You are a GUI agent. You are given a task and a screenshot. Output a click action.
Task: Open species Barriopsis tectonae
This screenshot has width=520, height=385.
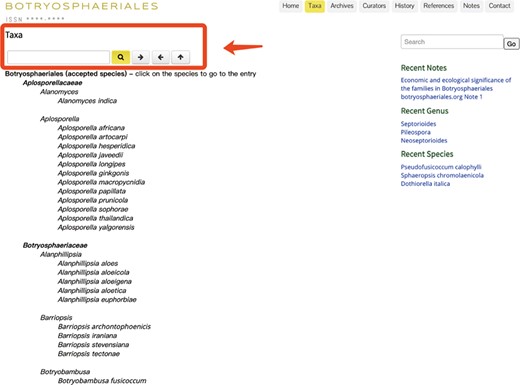(x=89, y=354)
